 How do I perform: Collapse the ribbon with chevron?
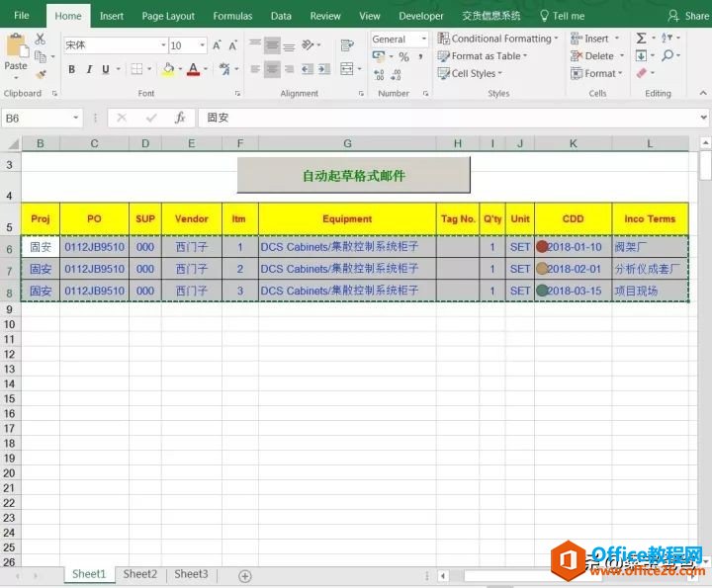tap(703, 93)
